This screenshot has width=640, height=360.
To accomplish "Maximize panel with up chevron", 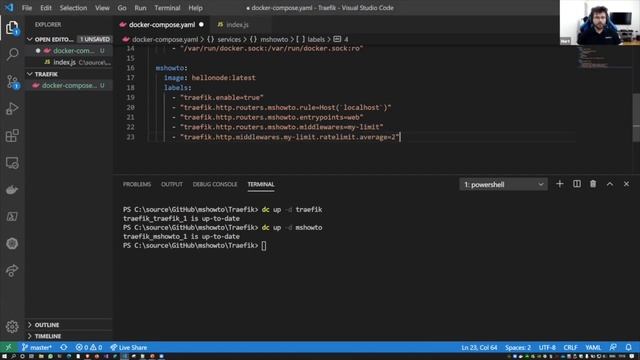I will [610, 184].
